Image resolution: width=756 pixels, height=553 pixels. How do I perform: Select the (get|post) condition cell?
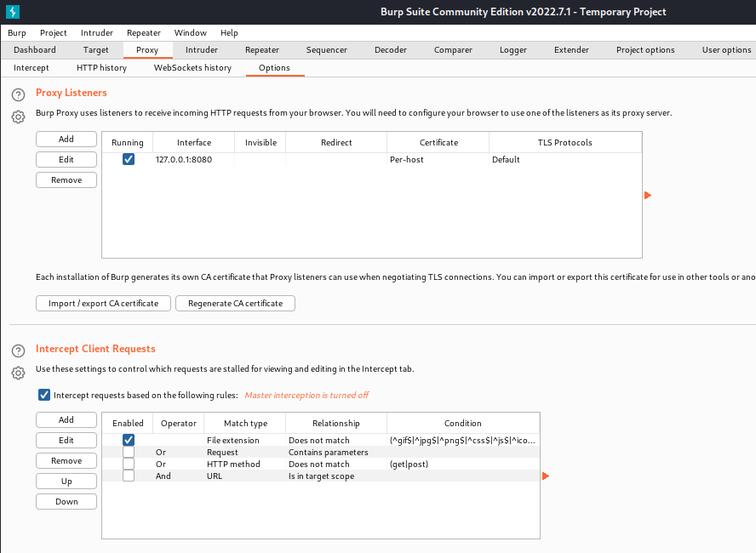click(463, 464)
